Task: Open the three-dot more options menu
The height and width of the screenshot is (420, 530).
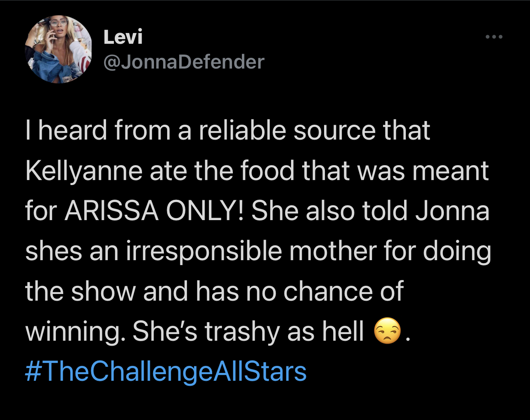Action: [494, 37]
